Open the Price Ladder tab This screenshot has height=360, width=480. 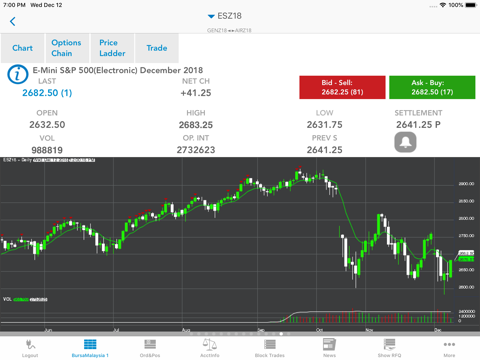tap(112, 48)
